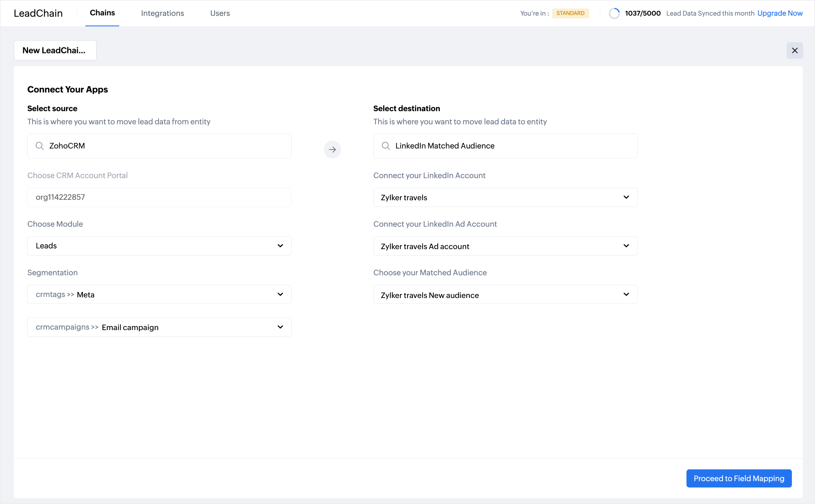
Task: Open the Zylker travels LinkedIn account dropdown
Action: tap(505, 197)
